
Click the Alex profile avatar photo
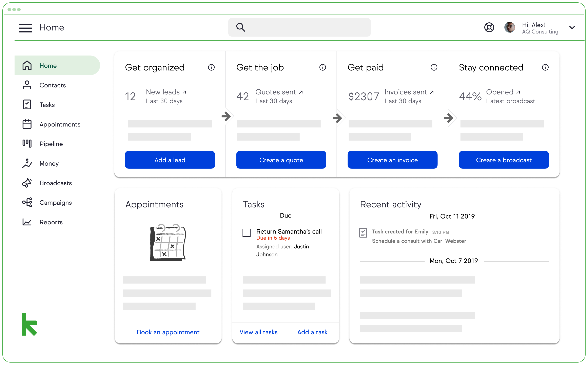point(509,27)
